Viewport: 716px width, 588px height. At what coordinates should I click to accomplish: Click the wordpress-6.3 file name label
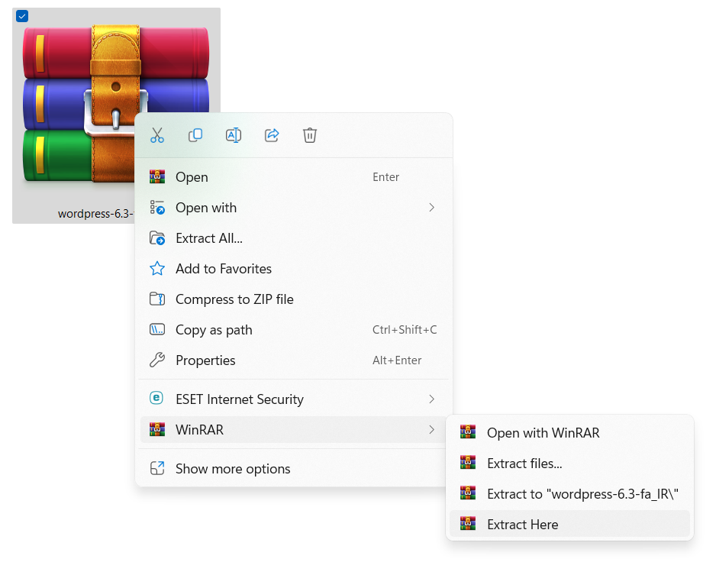[x=95, y=214]
